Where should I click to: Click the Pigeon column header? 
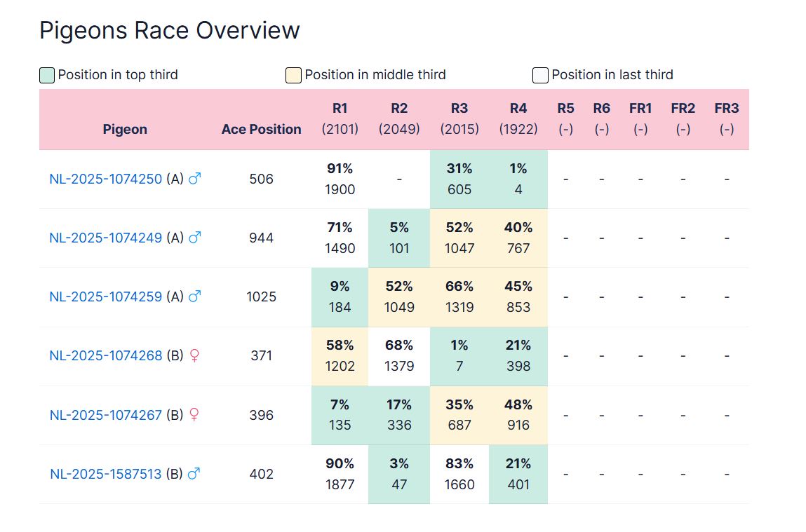pos(125,130)
